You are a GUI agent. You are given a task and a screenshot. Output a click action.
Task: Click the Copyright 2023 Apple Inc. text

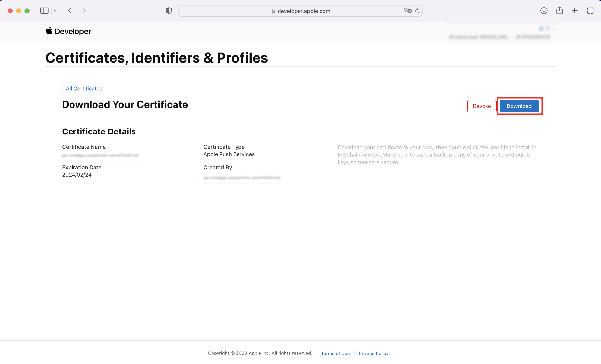pos(260,353)
